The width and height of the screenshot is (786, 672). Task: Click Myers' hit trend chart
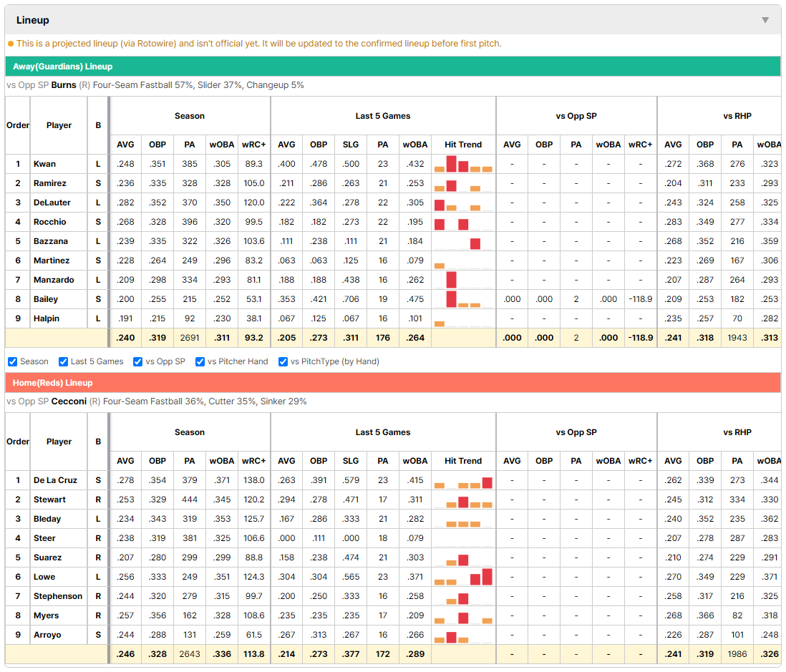point(462,615)
